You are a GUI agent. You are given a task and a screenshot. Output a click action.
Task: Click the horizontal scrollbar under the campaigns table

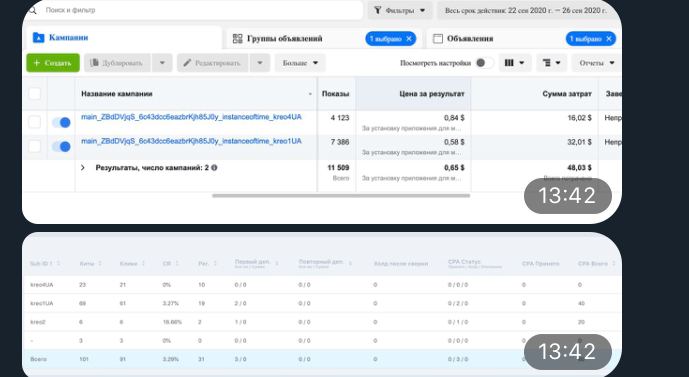point(341,196)
